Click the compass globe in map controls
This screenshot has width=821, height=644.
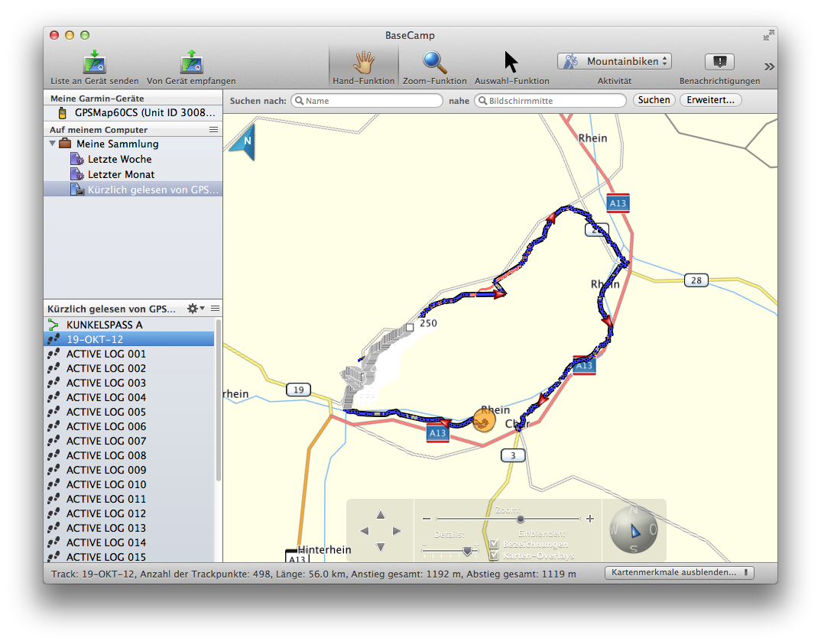(633, 530)
